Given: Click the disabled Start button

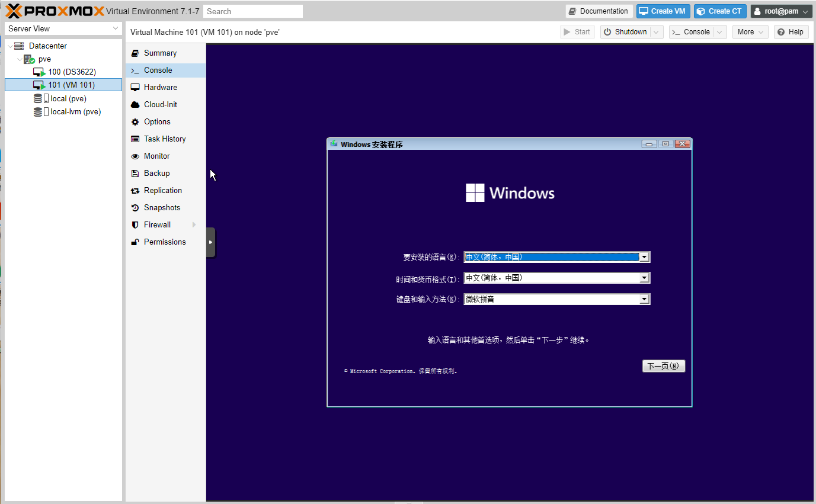Looking at the screenshot, I should pyautogui.click(x=578, y=32).
